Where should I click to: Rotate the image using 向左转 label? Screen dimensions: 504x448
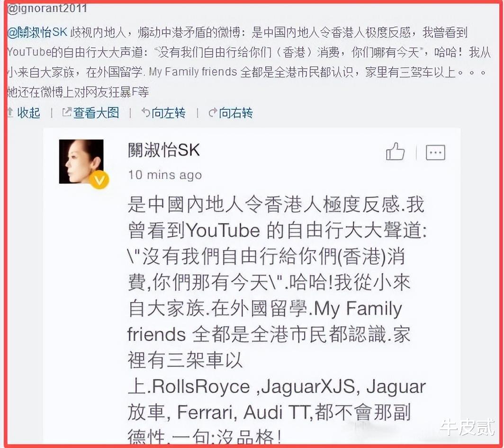pos(169,113)
